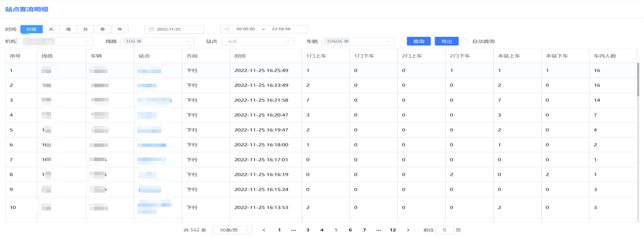Click the calendar icon in the date field
This screenshot has width=644, height=238.
tap(151, 29)
